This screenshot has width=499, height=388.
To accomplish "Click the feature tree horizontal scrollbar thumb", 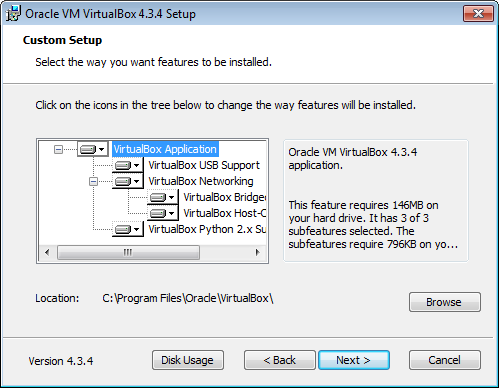I will point(128,252).
